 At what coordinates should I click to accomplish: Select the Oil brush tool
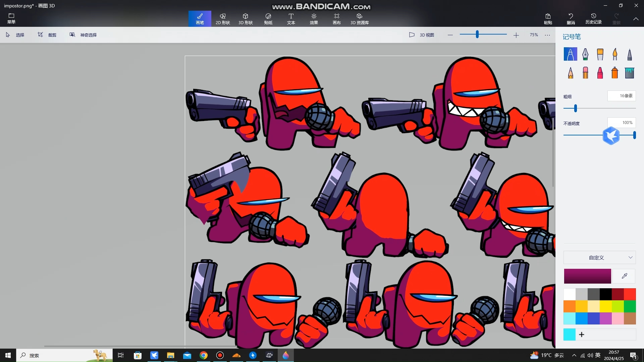[x=600, y=54]
